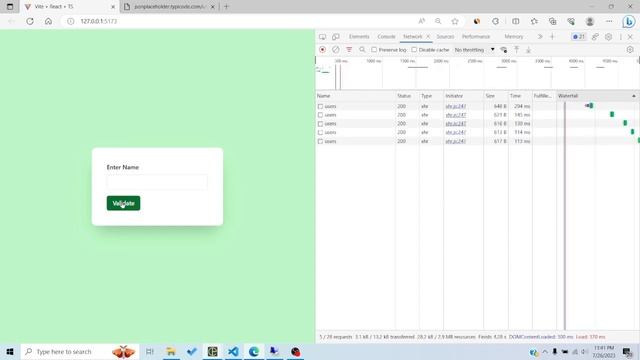Switch to the jsonplaceholder.typicode.com tab

coord(169,7)
